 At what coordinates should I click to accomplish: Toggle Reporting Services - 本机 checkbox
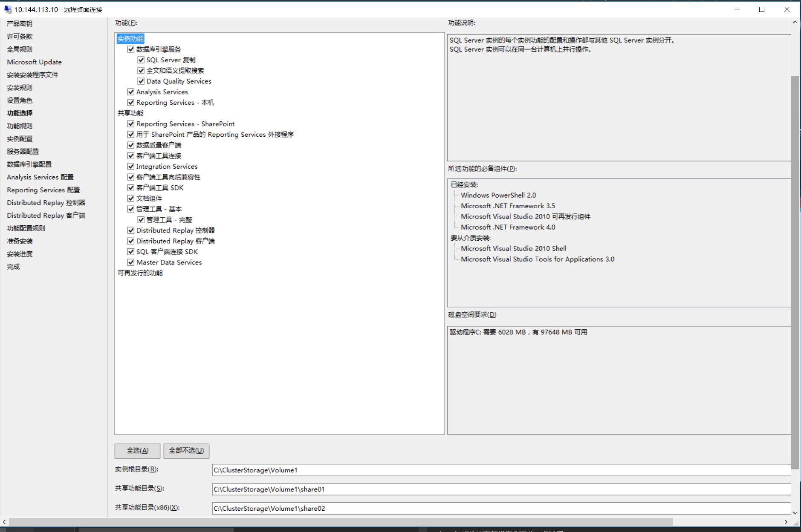point(131,103)
